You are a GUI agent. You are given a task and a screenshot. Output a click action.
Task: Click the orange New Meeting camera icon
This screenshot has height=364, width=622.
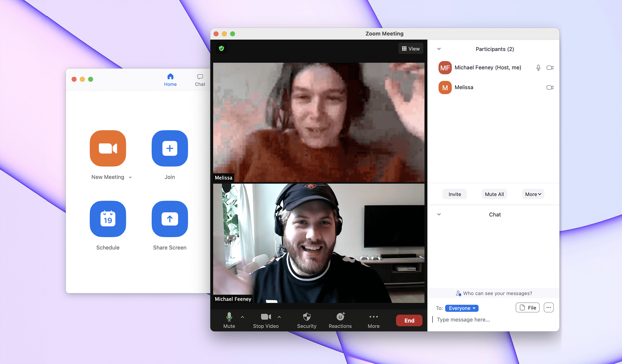coord(108,148)
